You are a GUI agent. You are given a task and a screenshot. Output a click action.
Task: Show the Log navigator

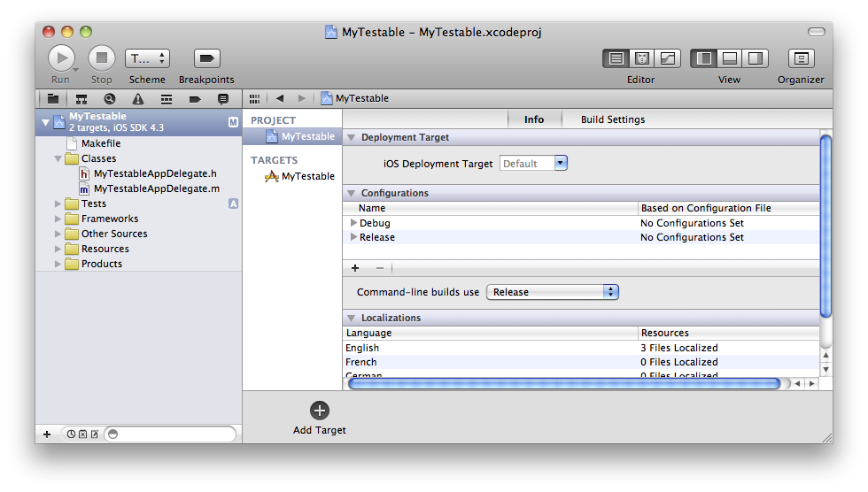223,99
